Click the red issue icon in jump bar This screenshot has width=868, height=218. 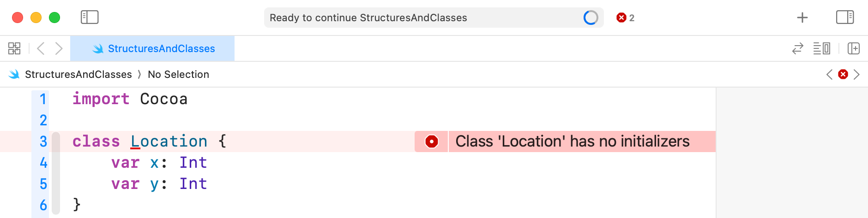click(843, 74)
